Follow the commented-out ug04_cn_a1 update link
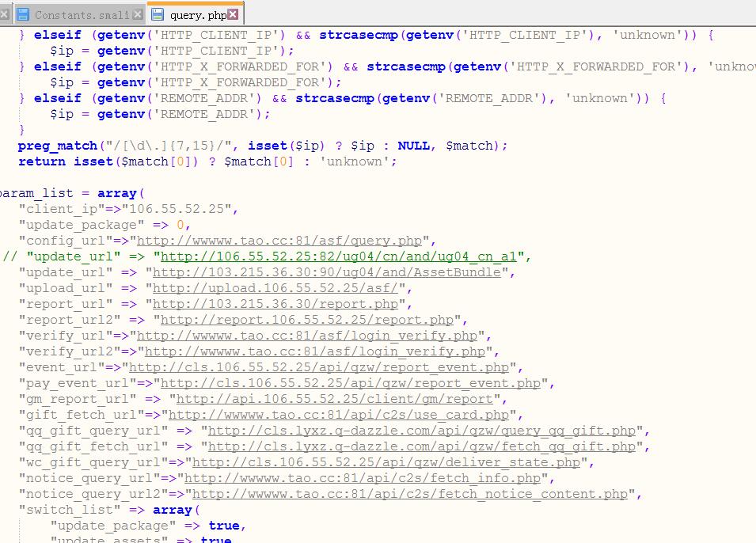The height and width of the screenshot is (543, 756). coord(338,256)
